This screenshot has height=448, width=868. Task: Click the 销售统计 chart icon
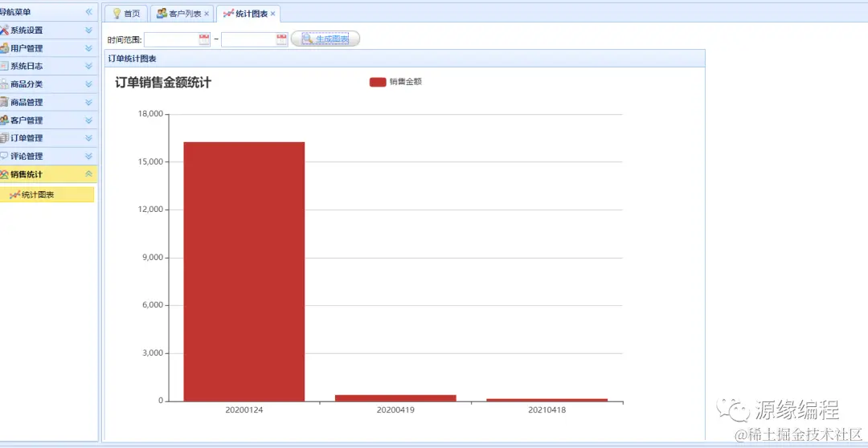(4, 174)
